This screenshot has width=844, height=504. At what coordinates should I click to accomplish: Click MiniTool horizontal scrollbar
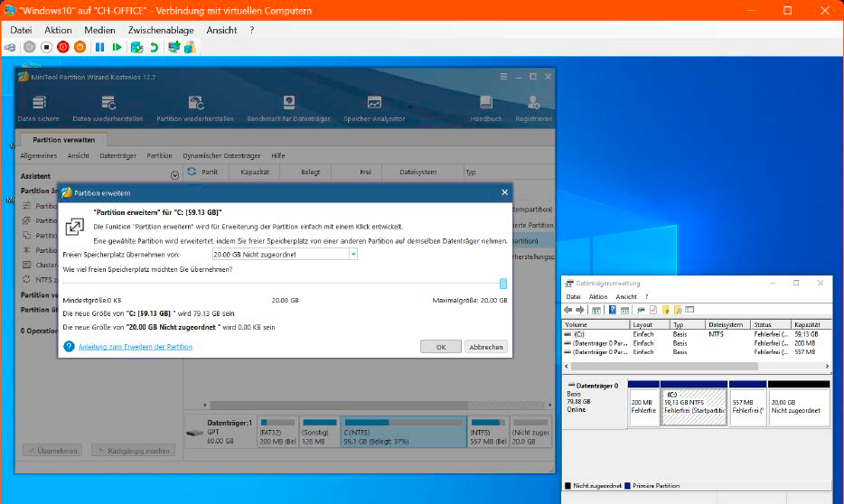(338, 405)
